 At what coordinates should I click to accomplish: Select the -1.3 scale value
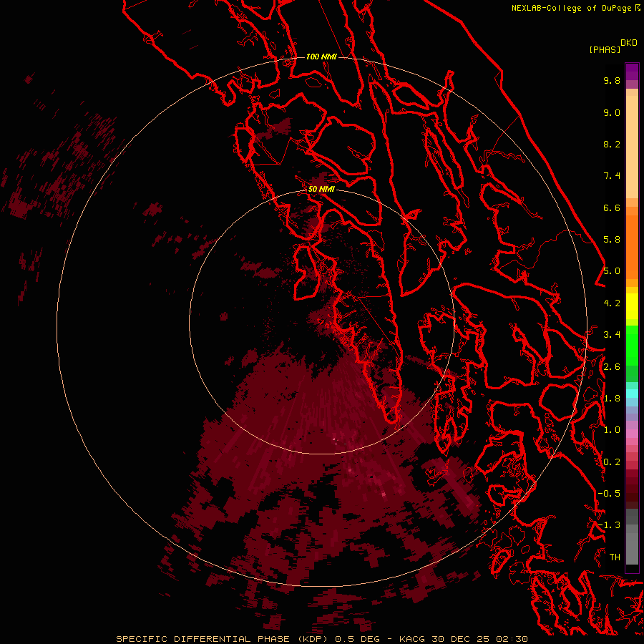(609, 525)
